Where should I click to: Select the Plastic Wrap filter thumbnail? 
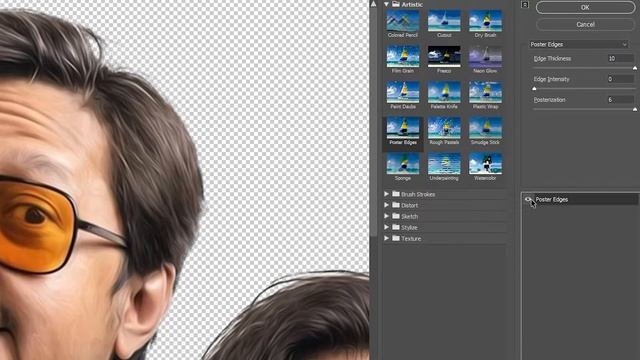coord(485,92)
